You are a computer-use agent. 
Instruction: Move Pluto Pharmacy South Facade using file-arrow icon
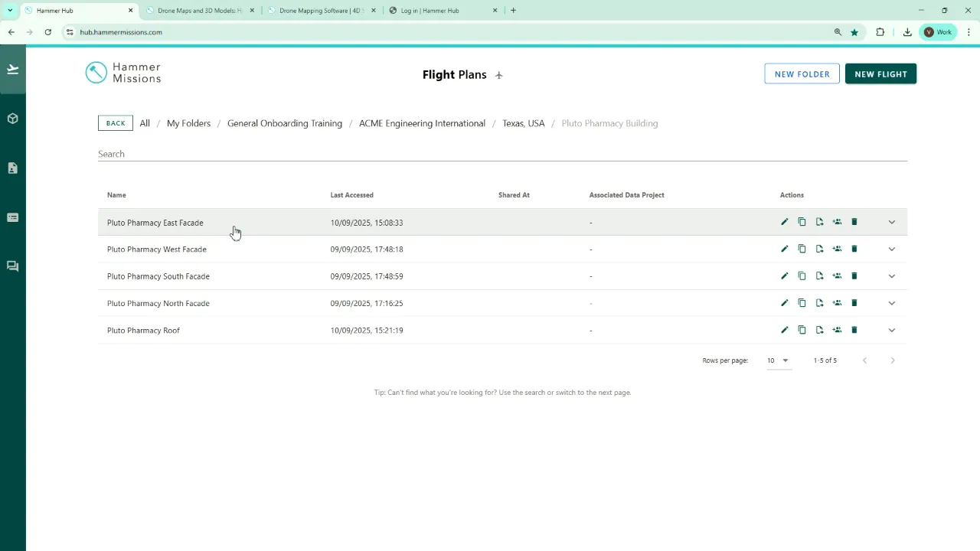(x=819, y=276)
